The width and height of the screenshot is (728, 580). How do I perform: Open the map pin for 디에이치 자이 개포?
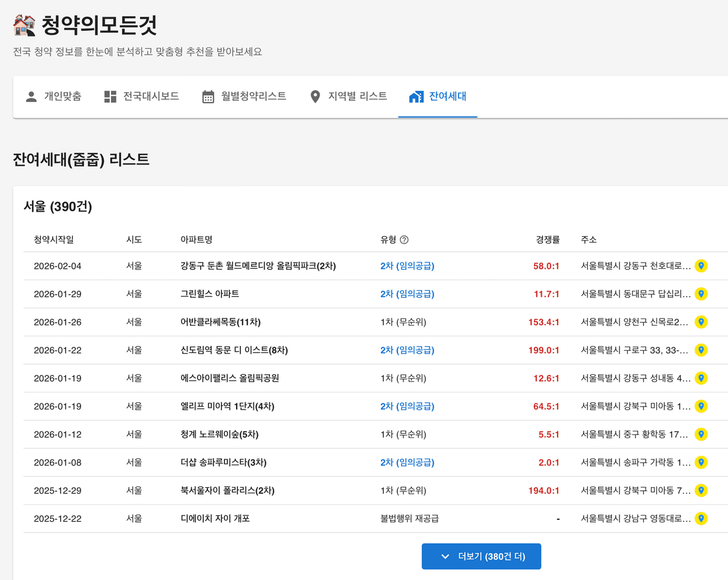tap(701, 519)
